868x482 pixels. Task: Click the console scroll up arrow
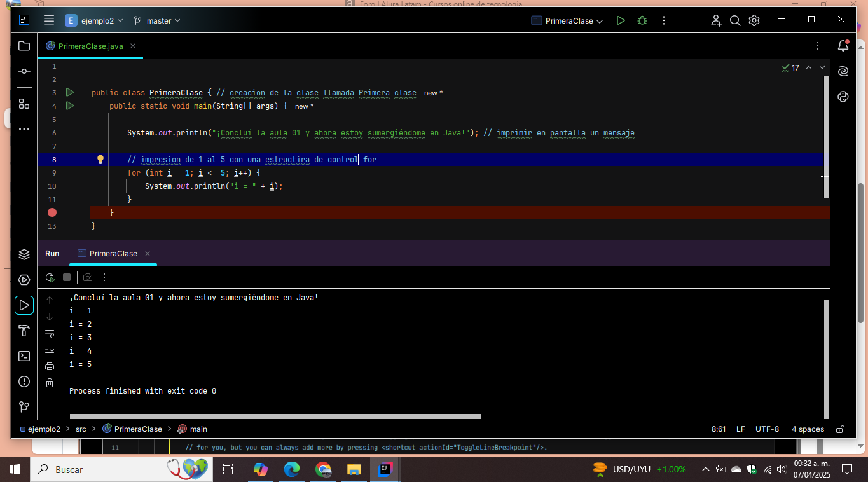pos(50,300)
